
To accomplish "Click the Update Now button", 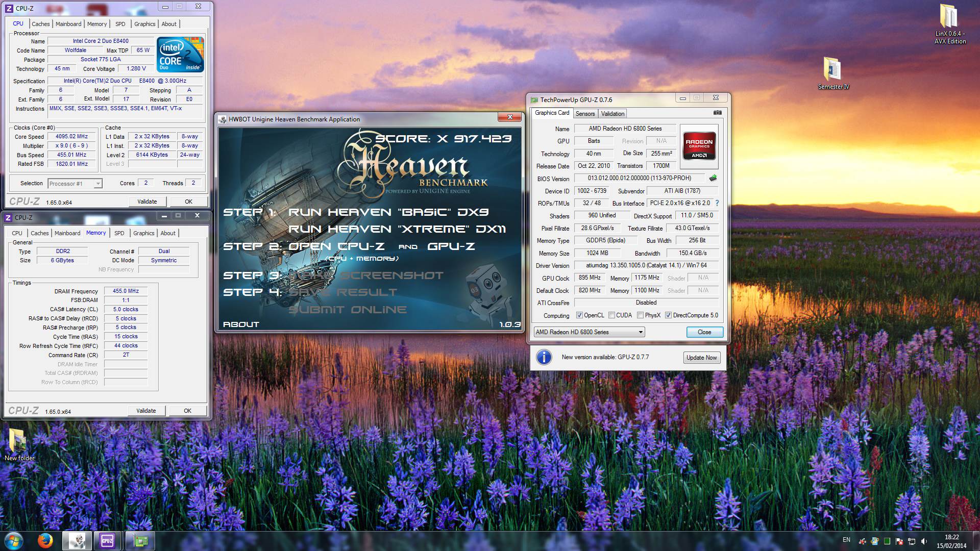I will click(x=701, y=358).
